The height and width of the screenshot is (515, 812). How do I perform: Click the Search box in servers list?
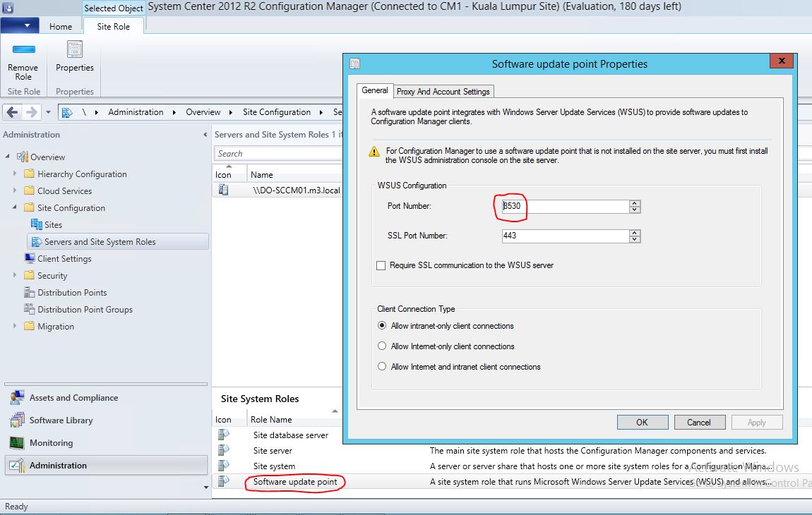click(x=278, y=153)
